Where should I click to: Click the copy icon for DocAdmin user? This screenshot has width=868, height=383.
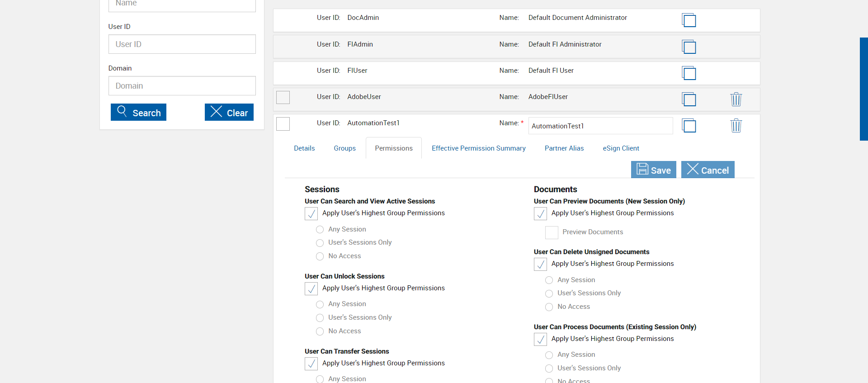coord(689,20)
